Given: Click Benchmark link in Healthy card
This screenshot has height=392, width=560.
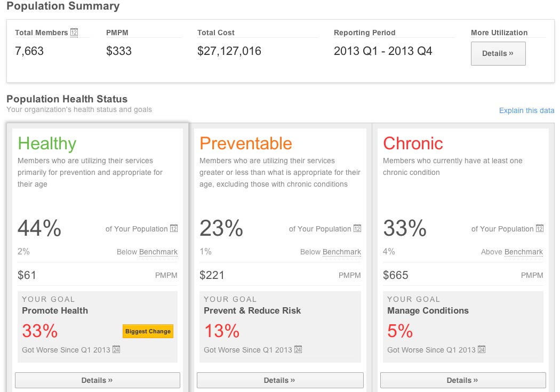Looking at the screenshot, I should (158, 252).
